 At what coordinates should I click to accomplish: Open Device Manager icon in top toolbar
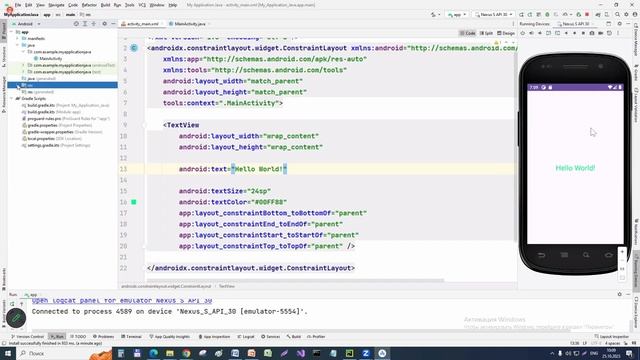coord(607,15)
